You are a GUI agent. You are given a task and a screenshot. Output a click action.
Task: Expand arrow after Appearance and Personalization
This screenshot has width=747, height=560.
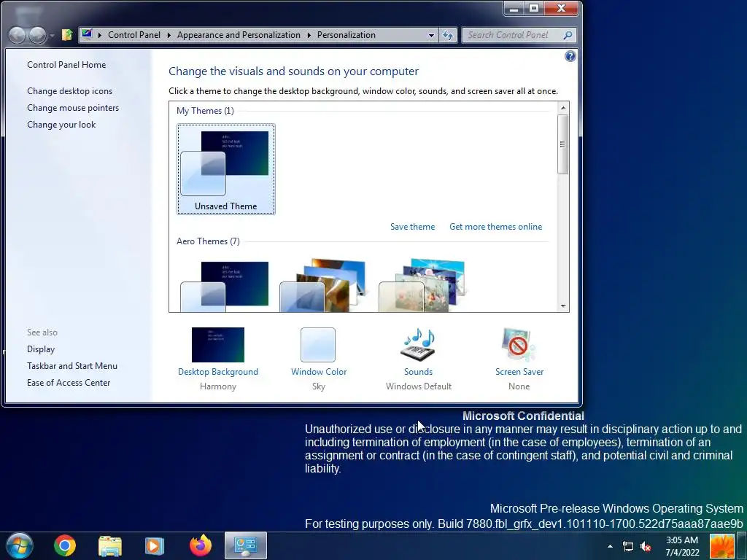click(309, 35)
